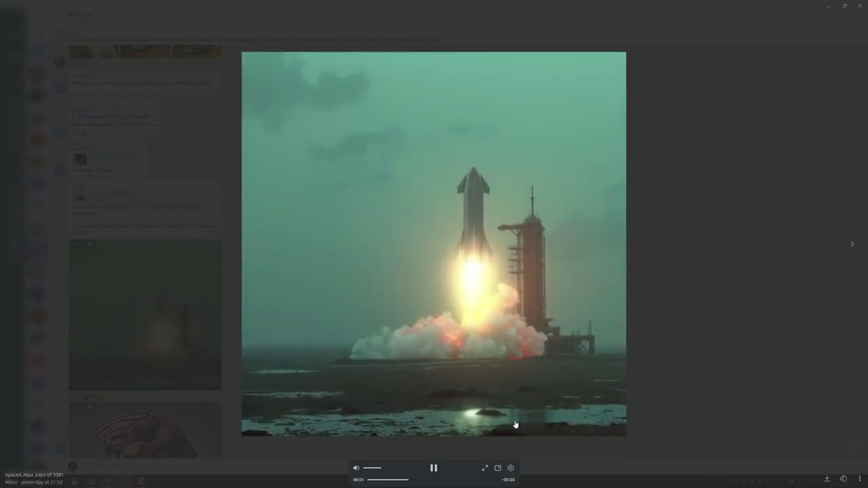Open the player settings gear

coord(511,468)
